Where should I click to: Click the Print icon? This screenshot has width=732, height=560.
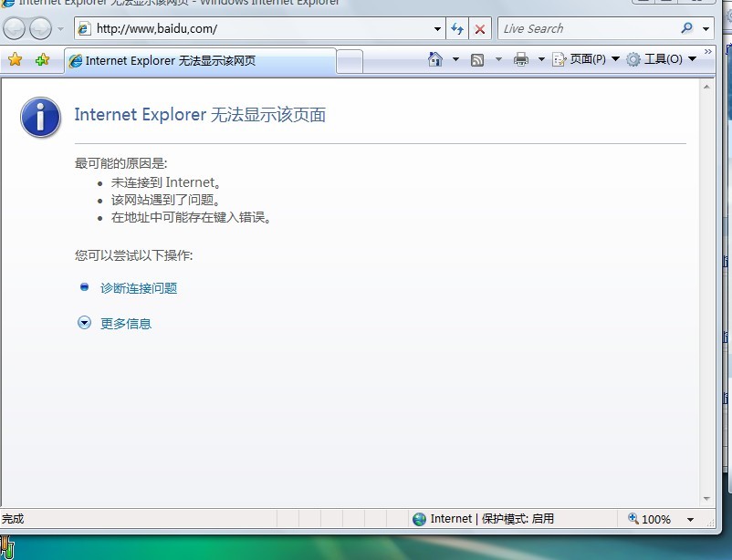coord(519,57)
